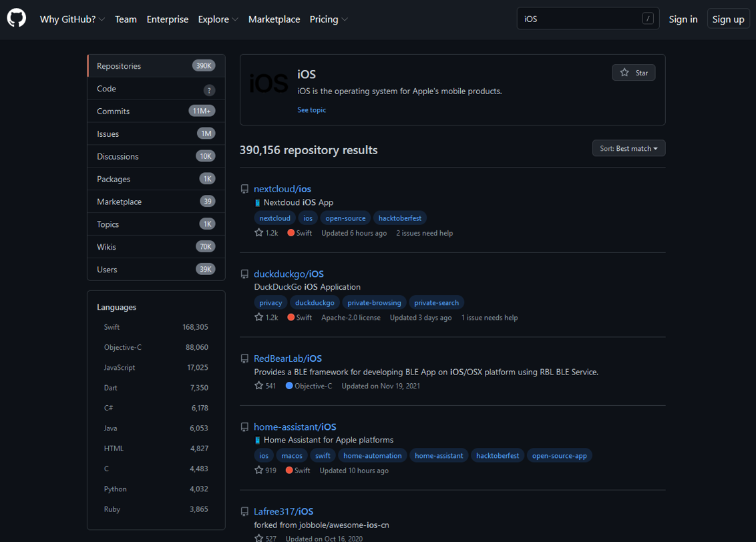Click repository icon beside nextcloud/ios
756x542 pixels.
click(x=244, y=189)
